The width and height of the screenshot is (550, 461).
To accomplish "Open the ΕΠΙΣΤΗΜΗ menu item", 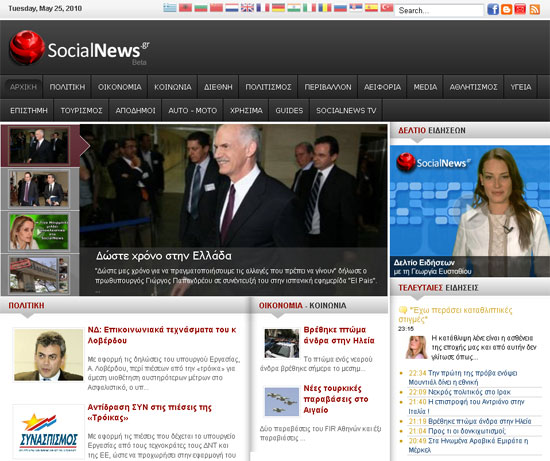I will click(x=29, y=111).
